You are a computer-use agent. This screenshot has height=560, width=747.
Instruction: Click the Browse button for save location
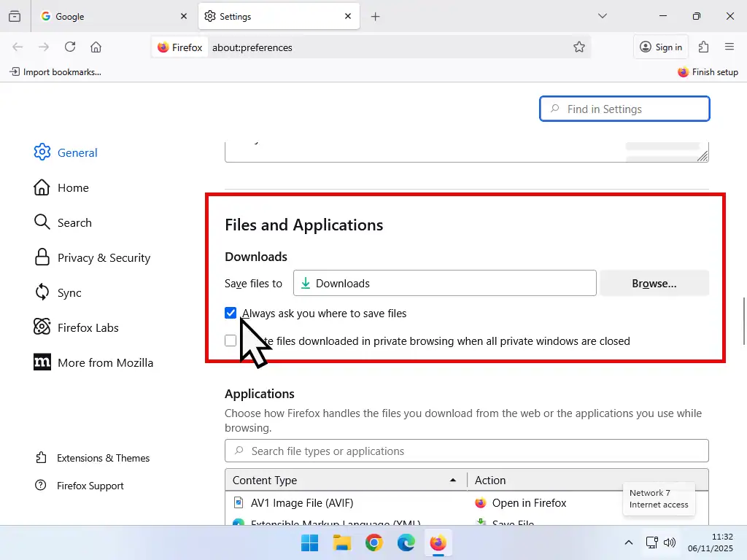click(x=654, y=283)
